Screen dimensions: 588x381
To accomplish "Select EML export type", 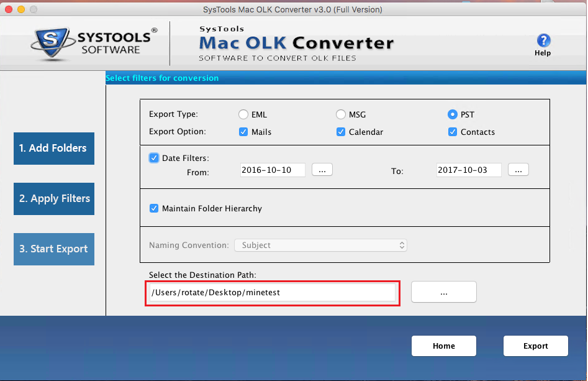I will (x=243, y=114).
